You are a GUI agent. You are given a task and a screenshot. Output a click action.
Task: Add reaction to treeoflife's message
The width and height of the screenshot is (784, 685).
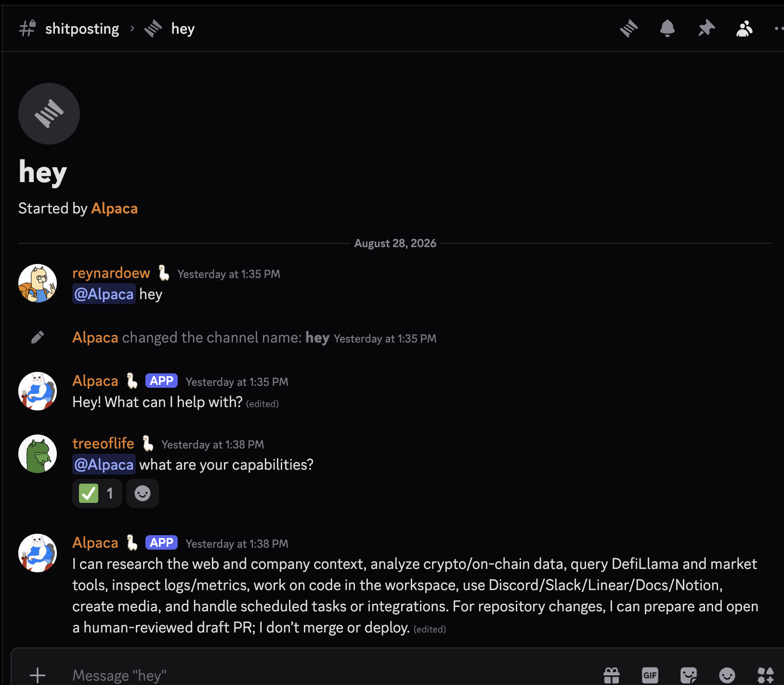(143, 493)
